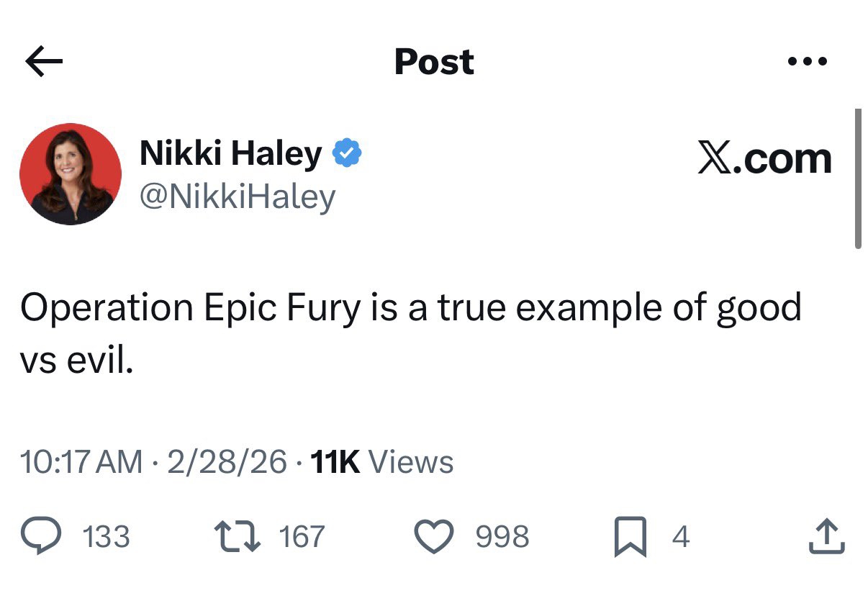Click the blue verified badge
The width and height of the screenshot is (868, 601).
point(346,153)
